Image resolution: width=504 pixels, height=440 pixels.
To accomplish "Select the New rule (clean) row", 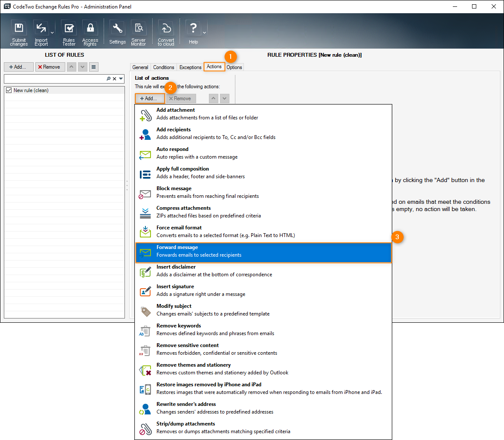I will pos(64,90).
